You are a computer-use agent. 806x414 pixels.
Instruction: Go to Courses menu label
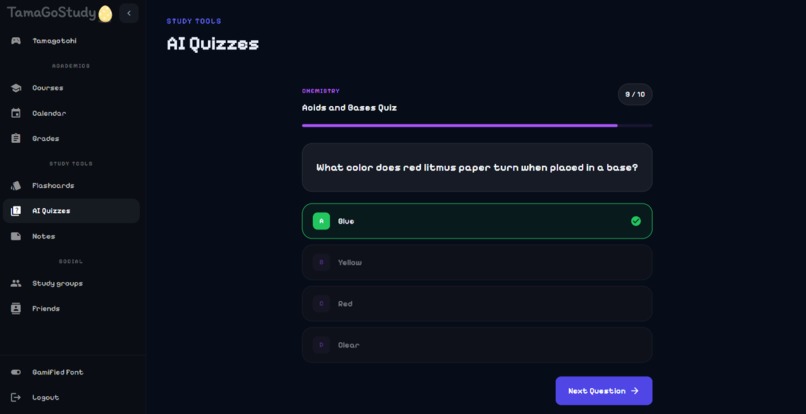[48, 88]
